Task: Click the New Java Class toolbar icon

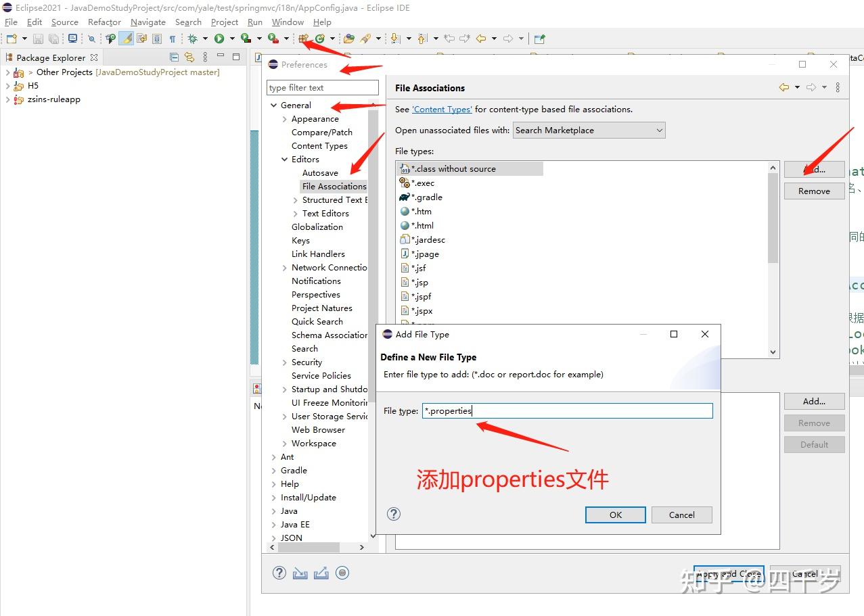Action: tap(319, 39)
